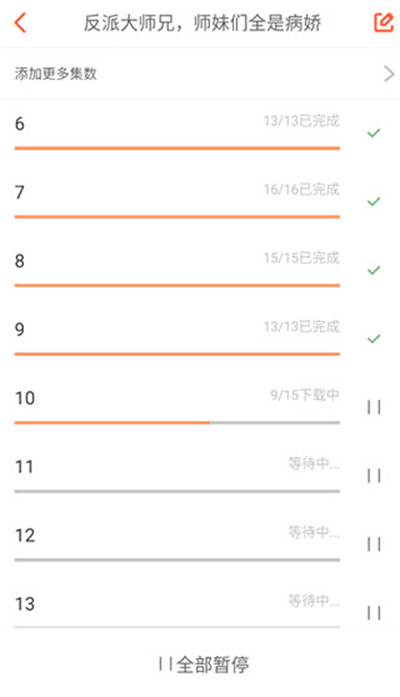
Task: Click episode 9 completed progress bar
Action: (177, 354)
